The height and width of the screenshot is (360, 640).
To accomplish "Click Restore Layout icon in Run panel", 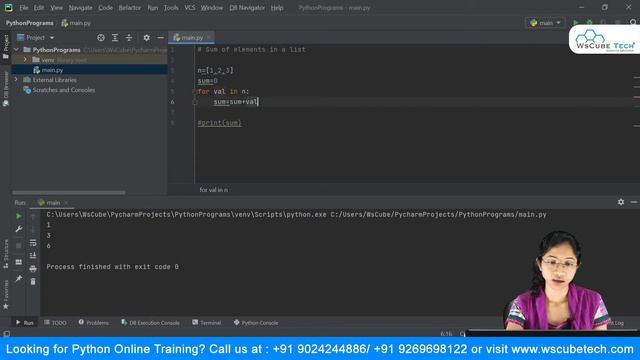I will click(19, 262).
